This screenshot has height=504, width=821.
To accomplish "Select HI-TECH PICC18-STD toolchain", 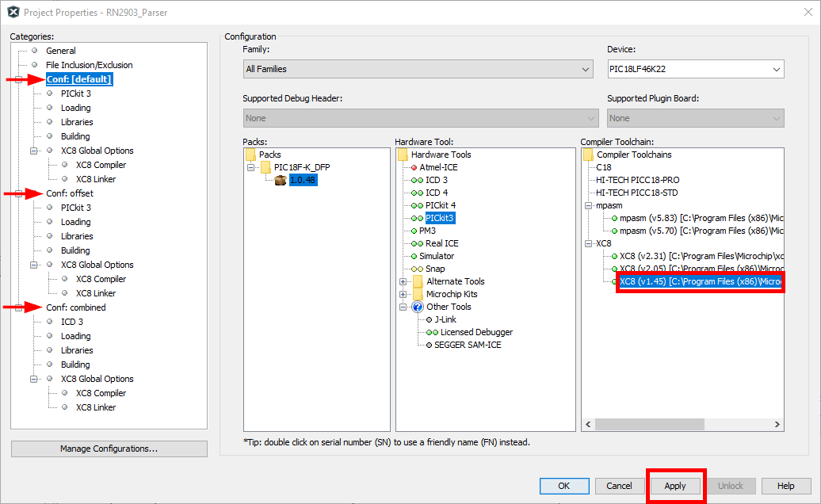I will coord(636,193).
